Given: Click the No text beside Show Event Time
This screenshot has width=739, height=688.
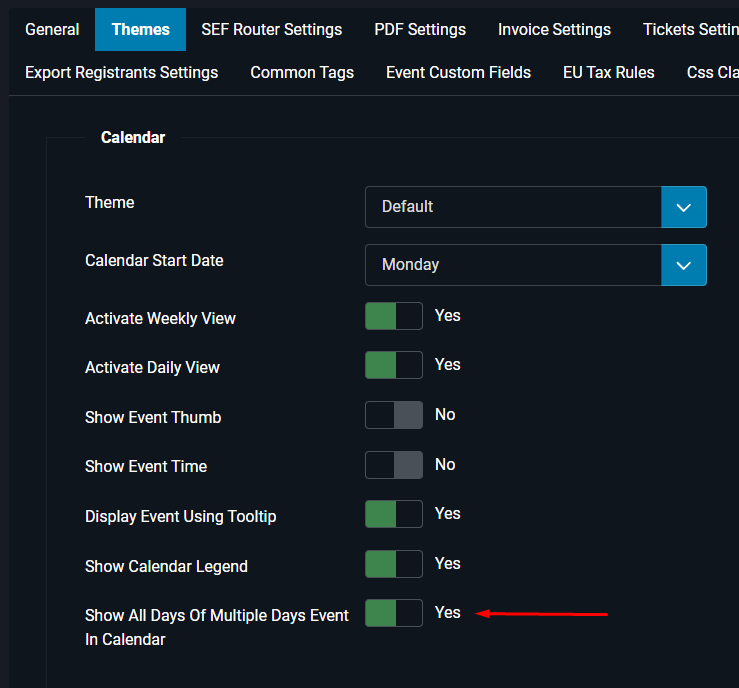Looking at the screenshot, I should point(445,464).
